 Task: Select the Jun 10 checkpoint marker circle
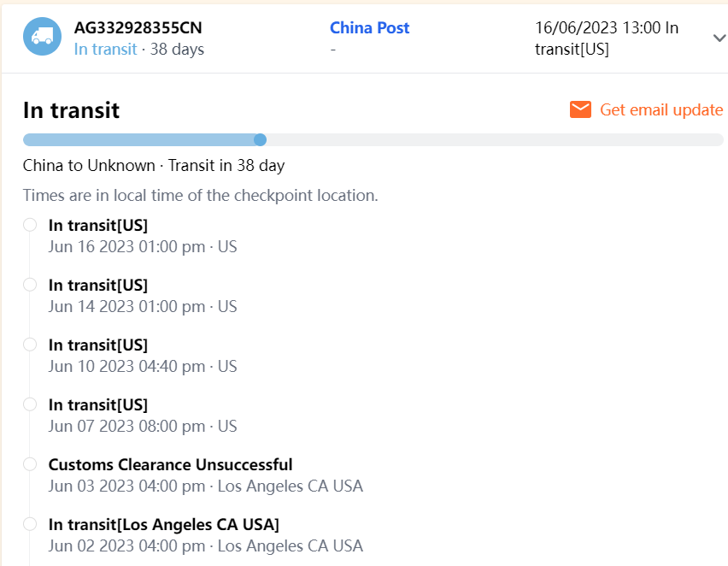[30, 345]
